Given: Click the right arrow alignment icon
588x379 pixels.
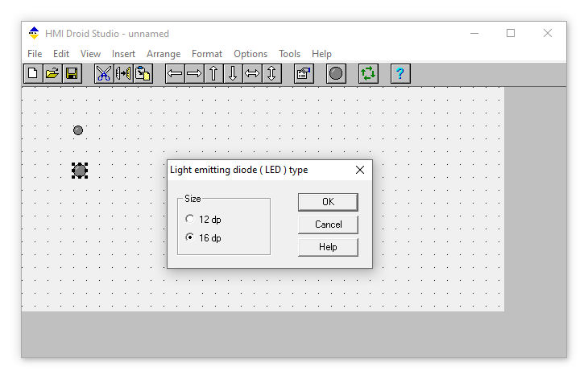Looking at the screenshot, I should pyautogui.click(x=194, y=73).
